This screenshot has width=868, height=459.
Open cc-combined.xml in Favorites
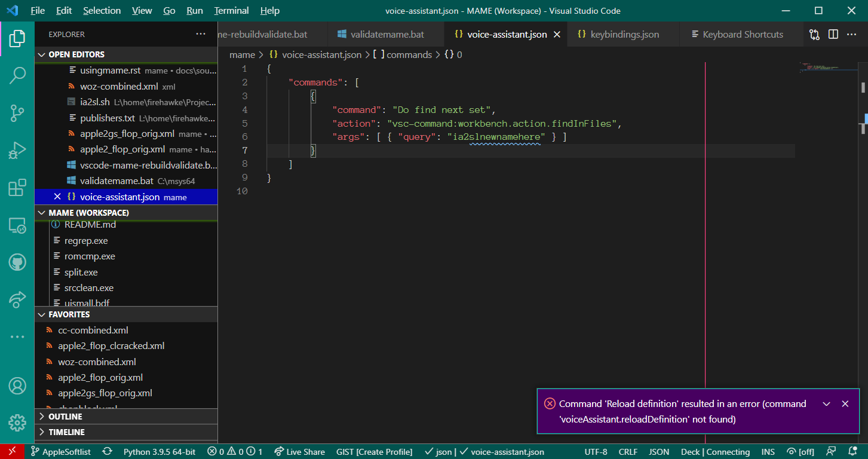click(126, 330)
